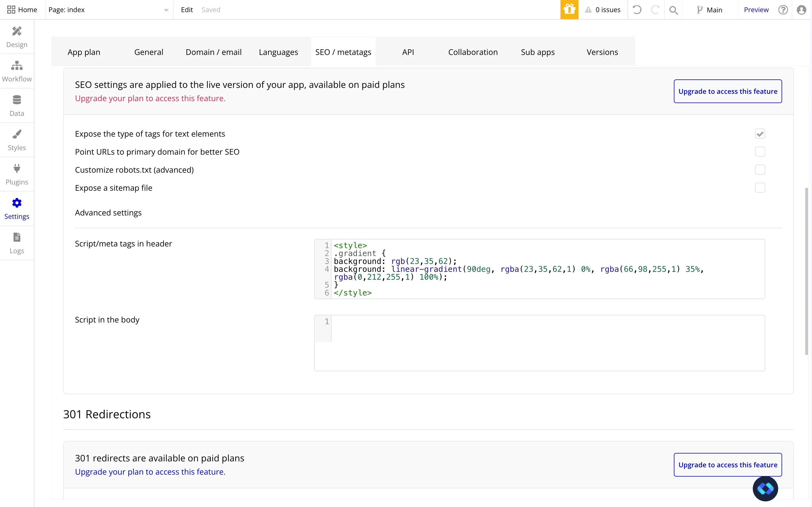Click the undo arrow icon
Screen dimensions: 812x507
coord(637,10)
